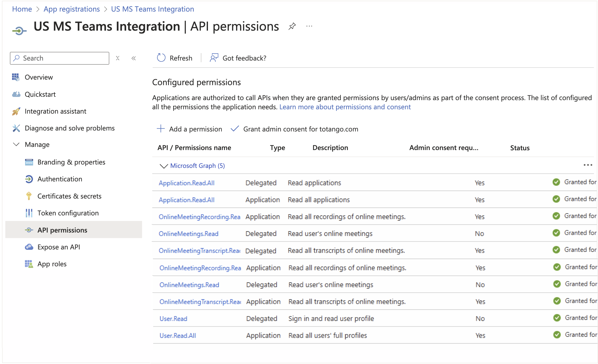Click the plus icon for Add a permission
Image resolution: width=598 pixels, height=364 pixels.
click(161, 129)
